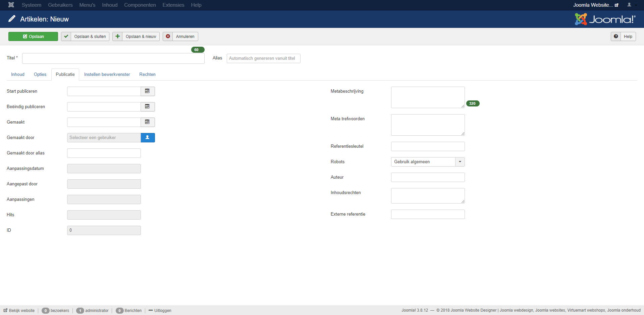Save the article with Opslaan
The image size is (644, 315).
(33, 36)
